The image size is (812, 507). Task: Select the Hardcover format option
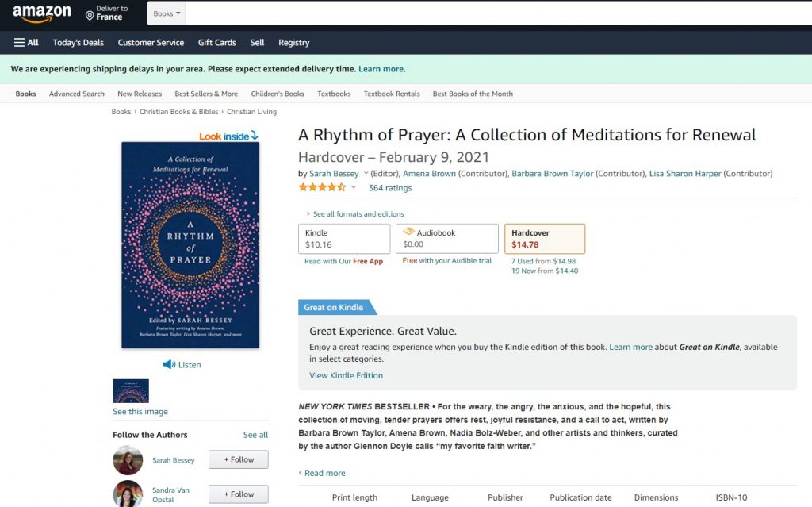click(544, 239)
